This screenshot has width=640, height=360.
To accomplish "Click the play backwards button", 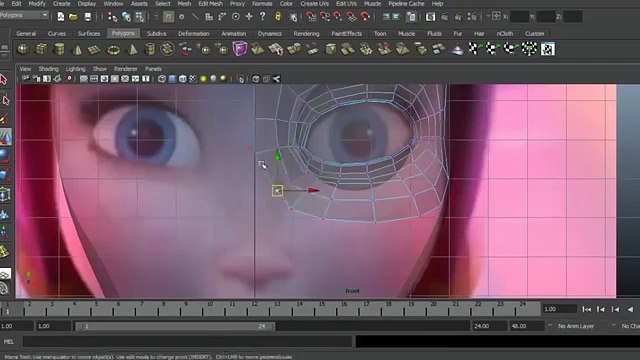I will tap(630, 309).
